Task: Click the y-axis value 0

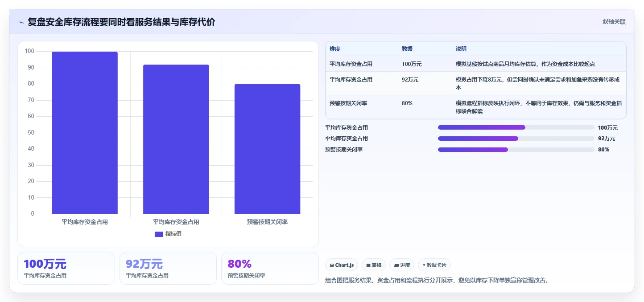Action: [x=32, y=214]
